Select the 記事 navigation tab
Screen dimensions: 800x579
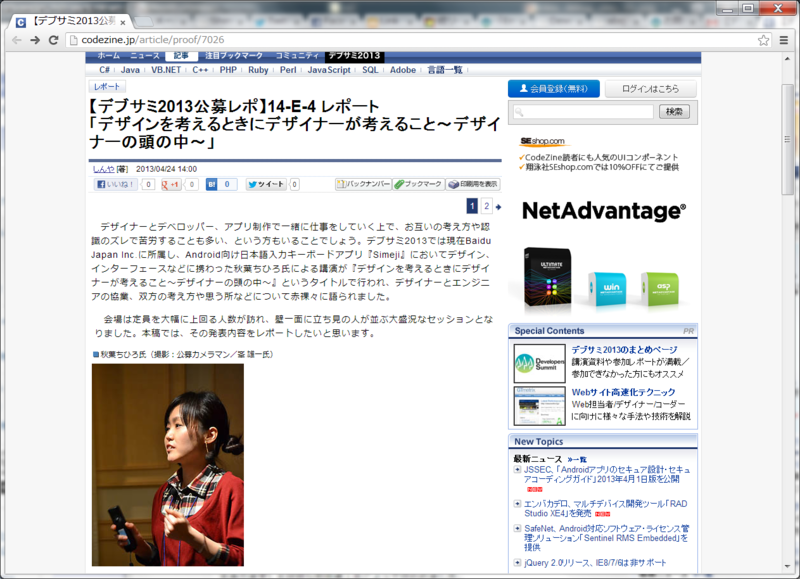pos(181,56)
